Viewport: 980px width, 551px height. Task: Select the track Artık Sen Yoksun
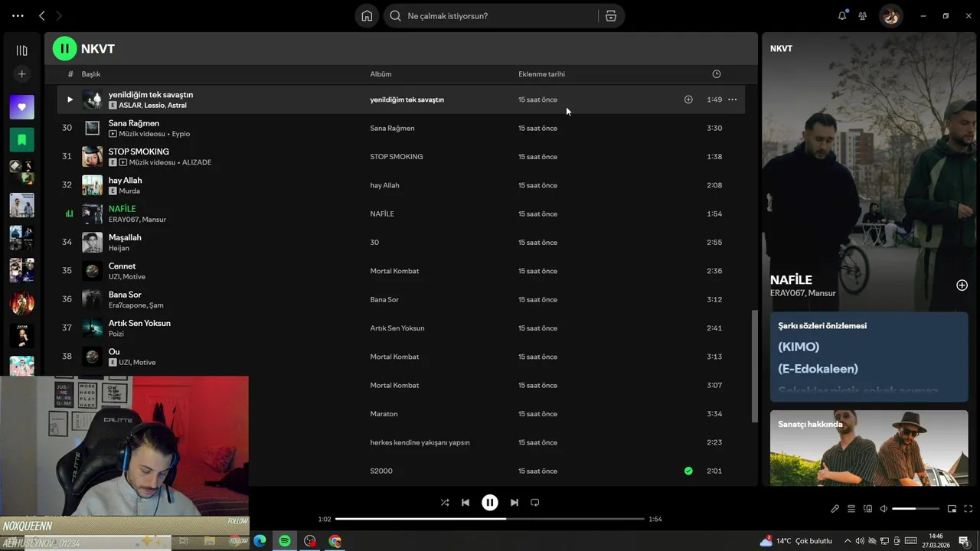click(139, 323)
